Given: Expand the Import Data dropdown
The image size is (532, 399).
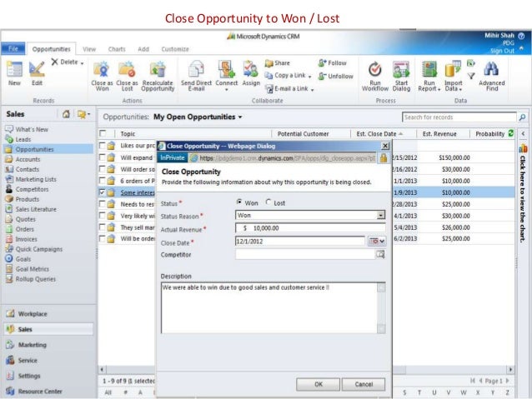Looking at the screenshot, I should point(461,89).
